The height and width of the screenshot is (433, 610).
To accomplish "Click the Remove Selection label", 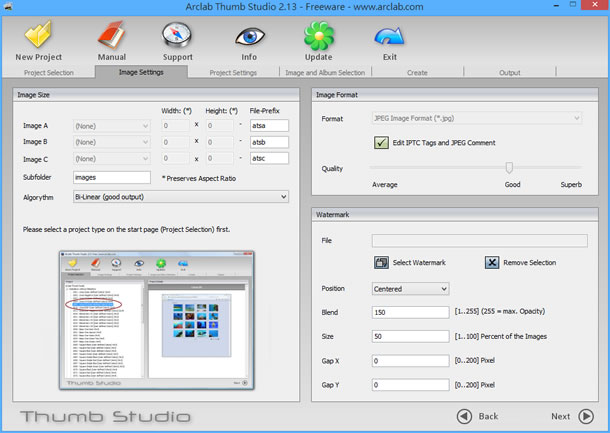I will [x=529, y=263].
